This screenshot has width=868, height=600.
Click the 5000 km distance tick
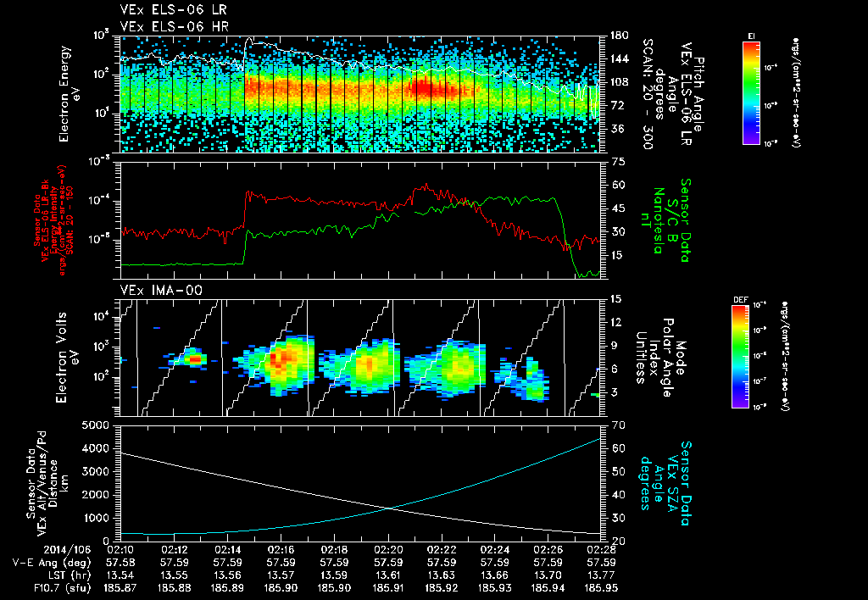tap(95, 425)
